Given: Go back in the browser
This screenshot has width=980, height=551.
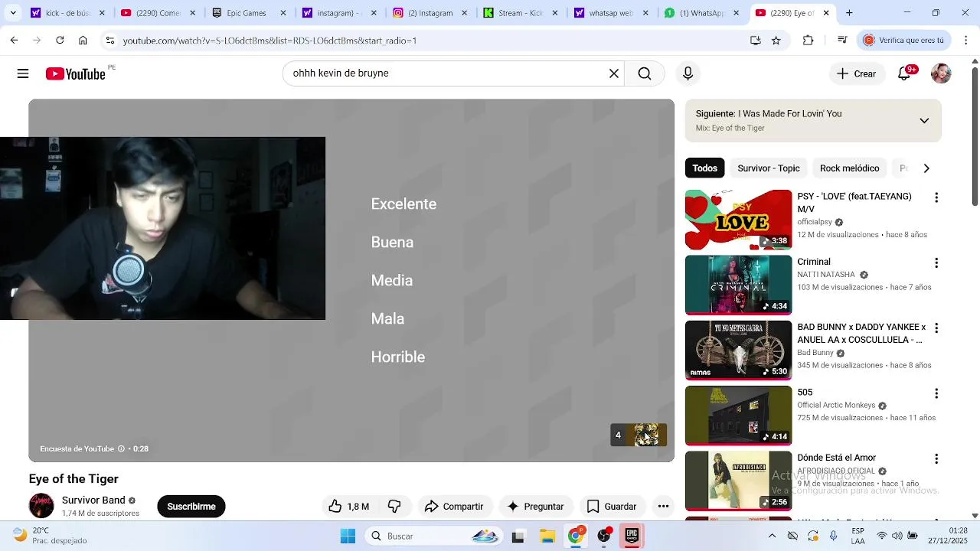Looking at the screenshot, I should pyautogui.click(x=14, y=41).
